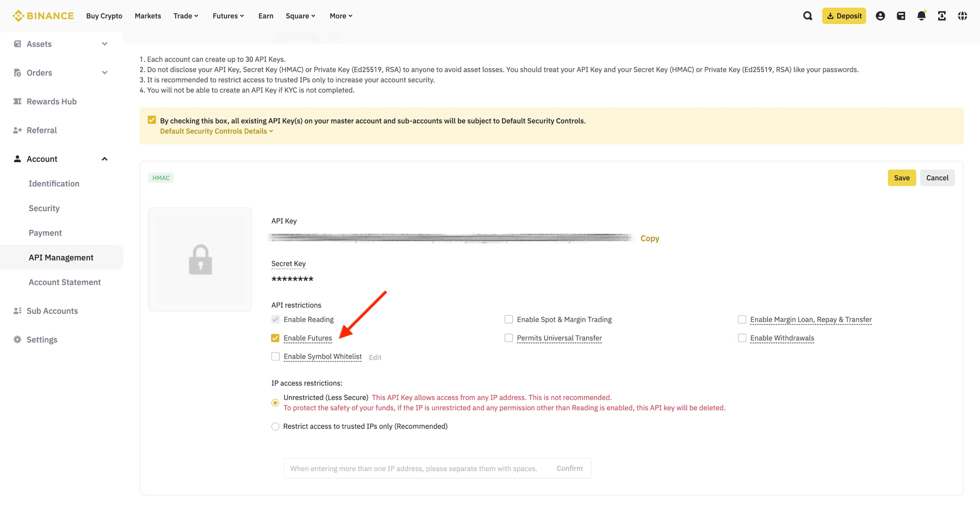Confirm the trusted IP addresses
The height and width of the screenshot is (509, 980).
[569, 468]
